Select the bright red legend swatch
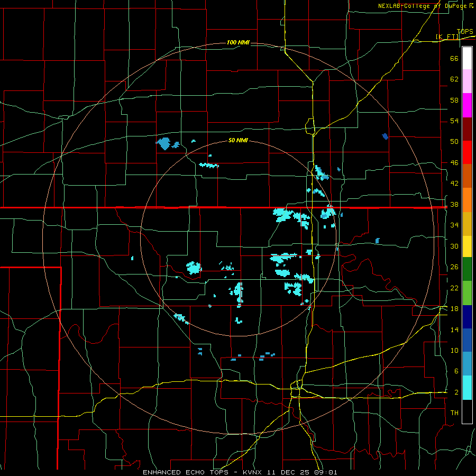This screenshot has height=476, width=476. pos(467,152)
